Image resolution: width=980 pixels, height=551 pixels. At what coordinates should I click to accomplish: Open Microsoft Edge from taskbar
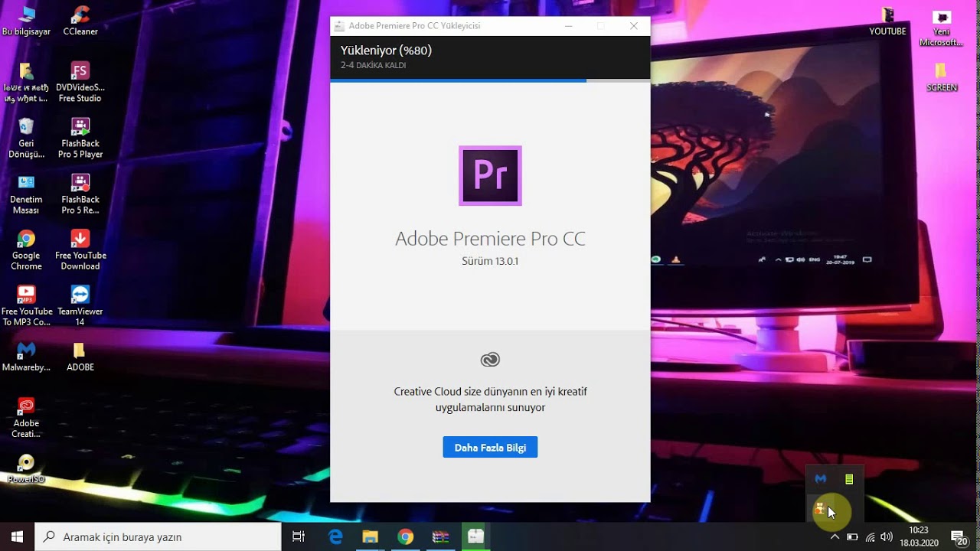tap(335, 536)
